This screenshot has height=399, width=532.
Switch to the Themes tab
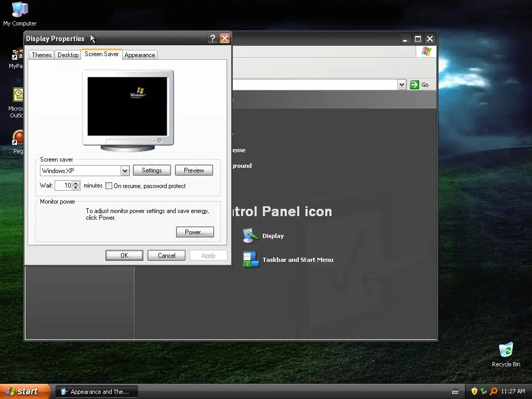coord(42,55)
